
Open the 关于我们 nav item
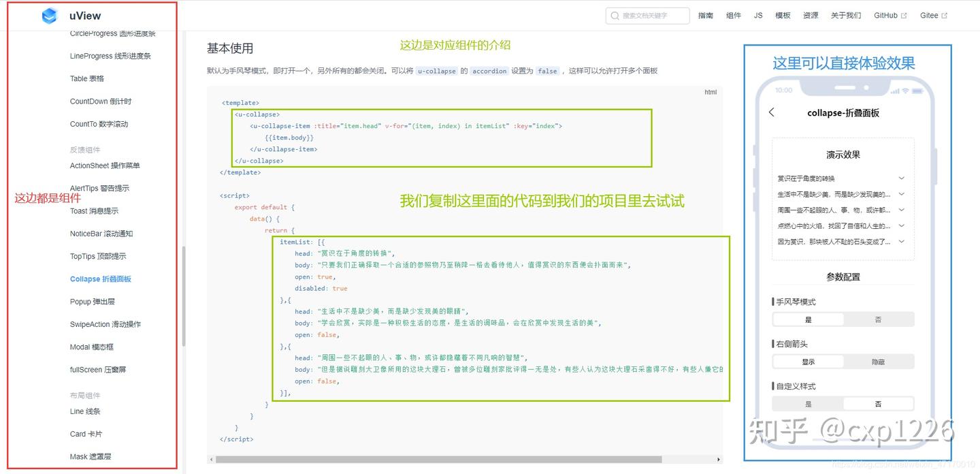(846, 16)
